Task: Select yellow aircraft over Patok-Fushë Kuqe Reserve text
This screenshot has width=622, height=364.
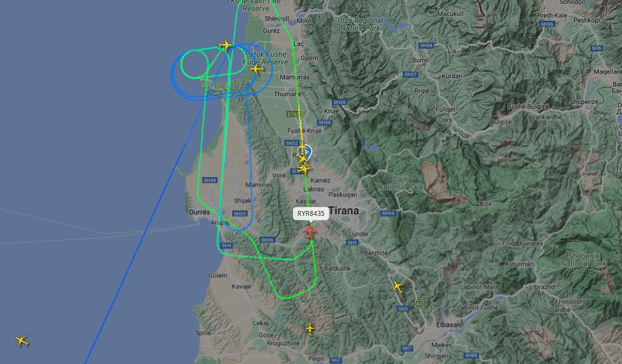Action: (x=257, y=69)
